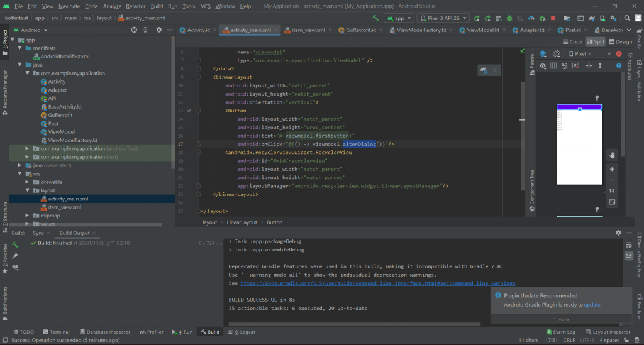This screenshot has width=644, height=345.
Task: Expand the drawable folder in project tree
Action: (27, 182)
